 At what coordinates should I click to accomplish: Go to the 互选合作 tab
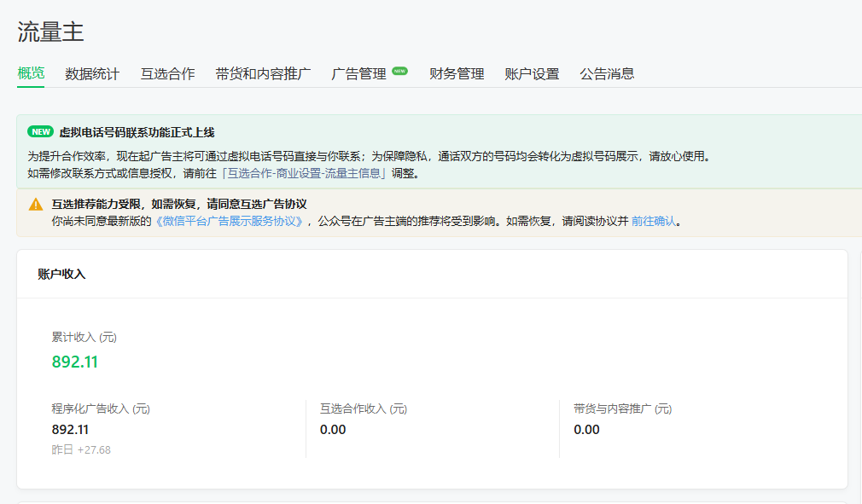(x=167, y=74)
